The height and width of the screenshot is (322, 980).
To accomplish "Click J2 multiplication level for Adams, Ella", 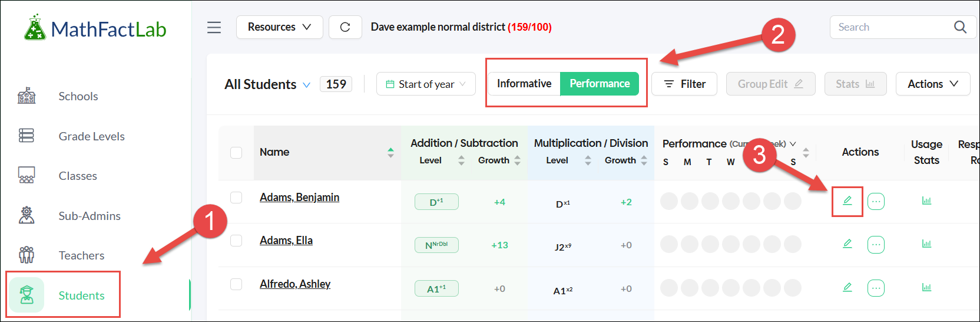I will pos(563,247).
